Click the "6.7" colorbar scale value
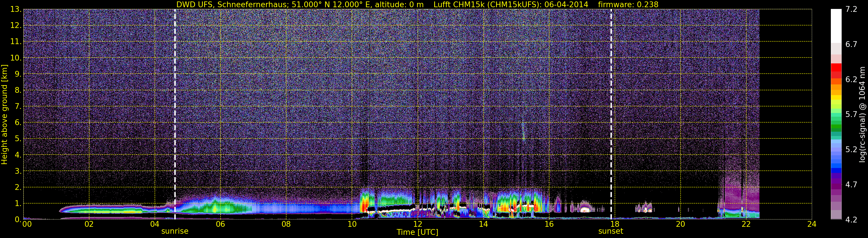The image size is (868, 238). click(851, 44)
